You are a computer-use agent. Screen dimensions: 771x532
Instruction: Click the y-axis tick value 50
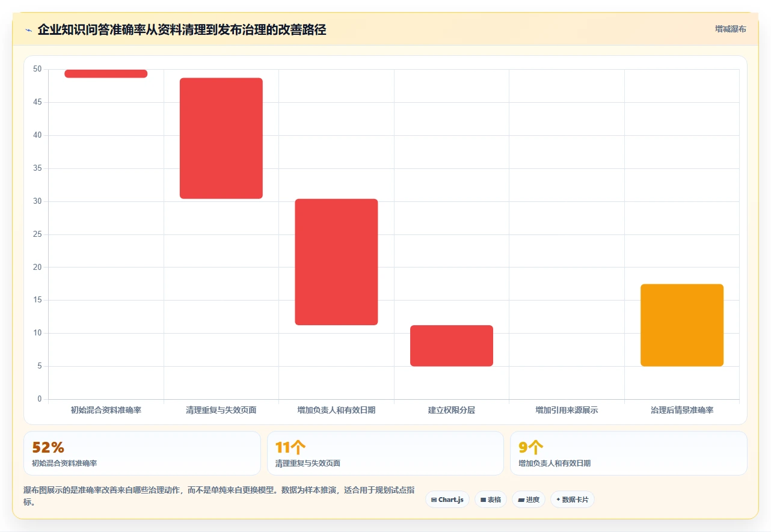(37, 69)
